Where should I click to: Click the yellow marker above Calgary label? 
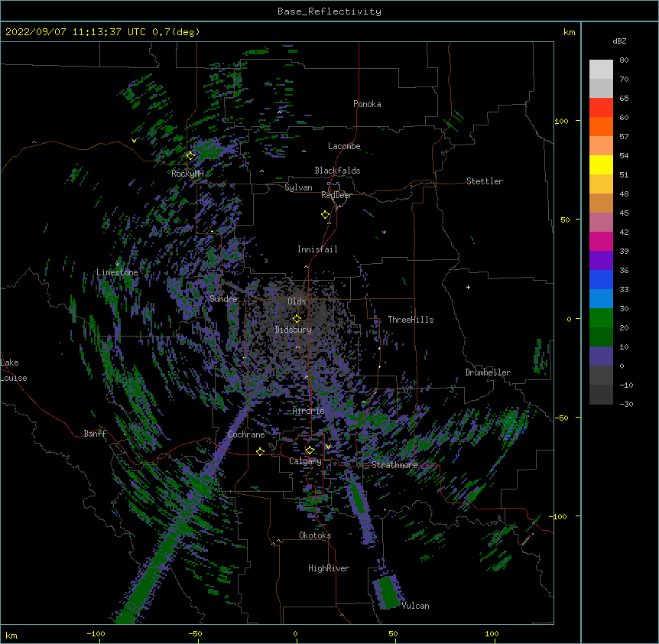[x=310, y=450]
